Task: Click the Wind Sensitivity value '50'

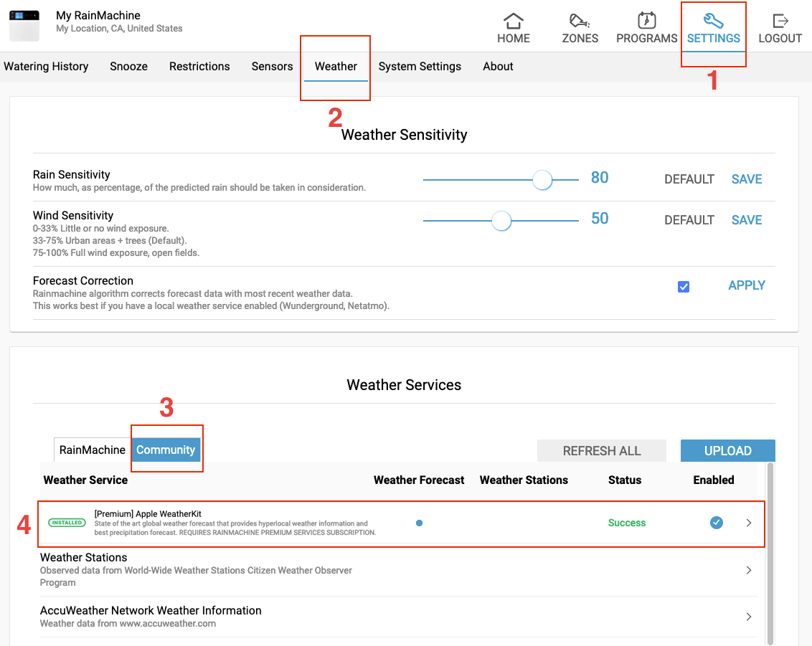Action: (x=600, y=219)
